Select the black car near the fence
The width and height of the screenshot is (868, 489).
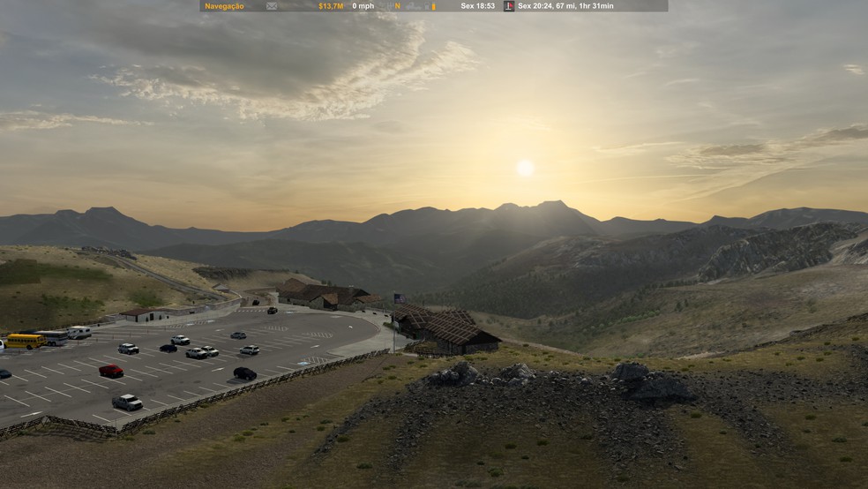point(244,373)
